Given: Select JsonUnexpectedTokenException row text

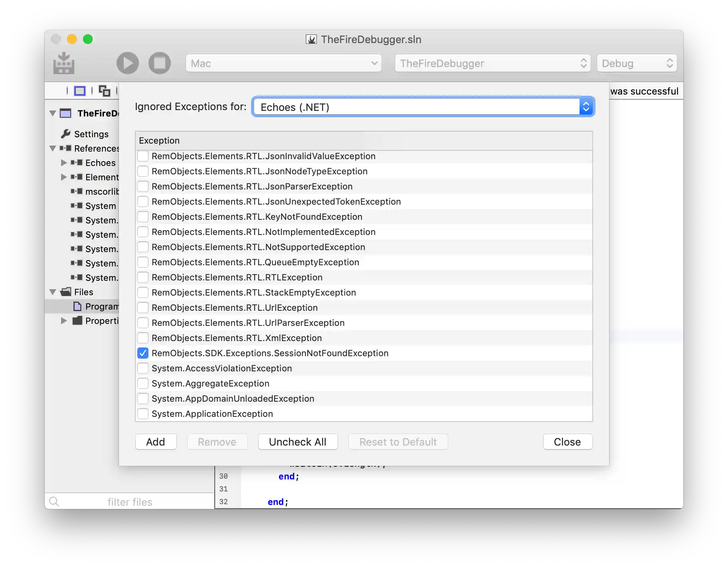Looking at the screenshot, I should (276, 201).
